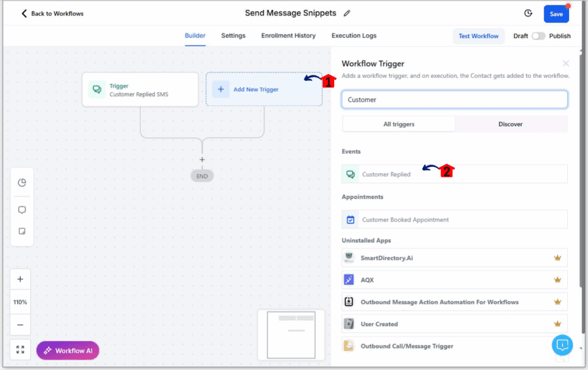Click the AQX app icon
The width and height of the screenshot is (588, 370).
click(x=349, y=280)
